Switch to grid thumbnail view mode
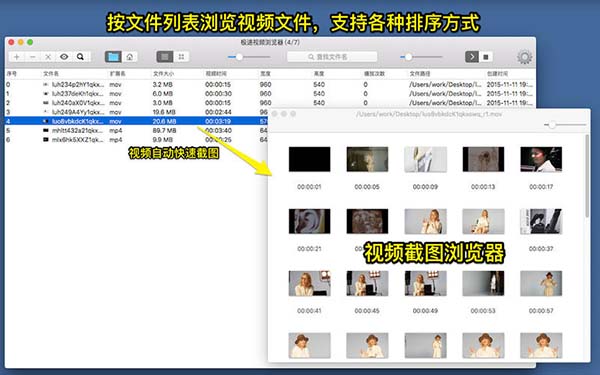Screen dimensions: 600x375 pos(181,57)
